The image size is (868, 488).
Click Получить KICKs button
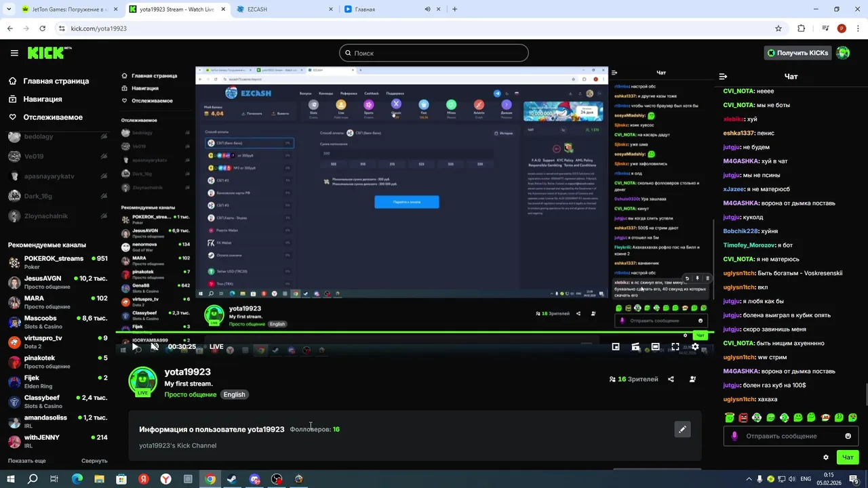click(x=797, y=53)
